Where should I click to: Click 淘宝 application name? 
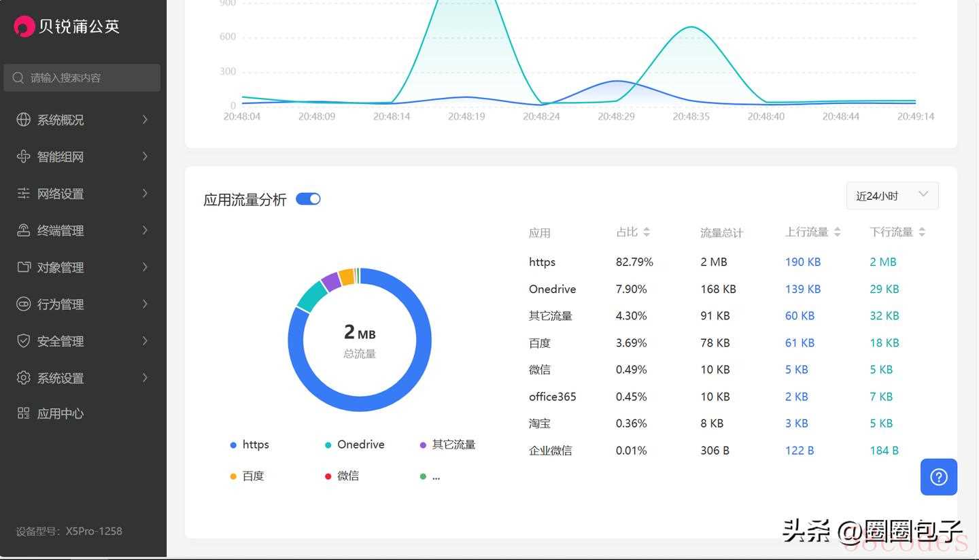[539, 423]
